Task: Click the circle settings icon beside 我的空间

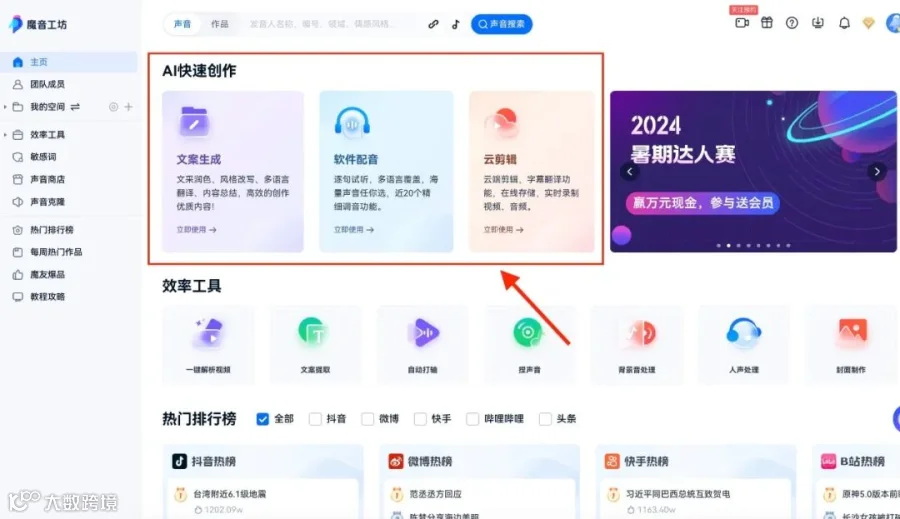Action: tap(114, 107)
